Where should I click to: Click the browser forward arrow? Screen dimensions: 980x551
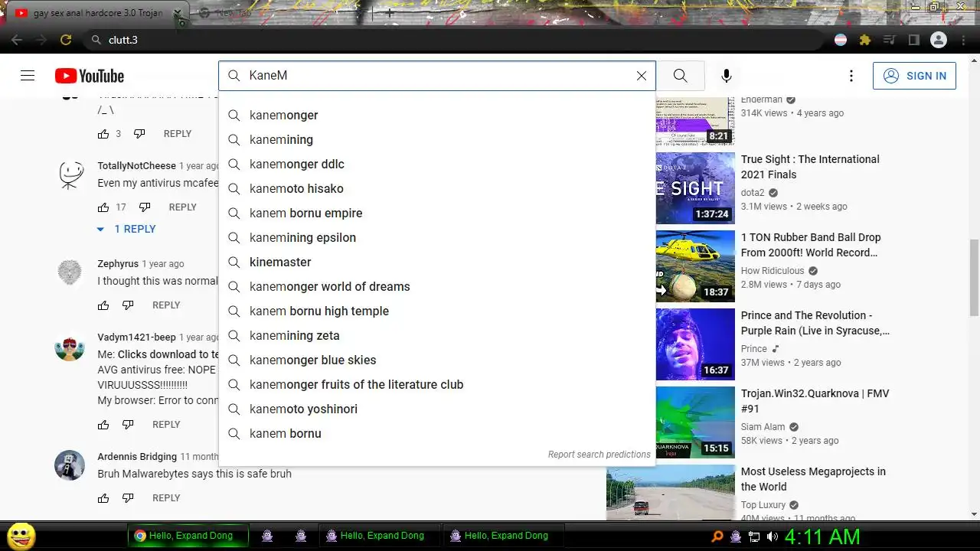click(41, 40)
